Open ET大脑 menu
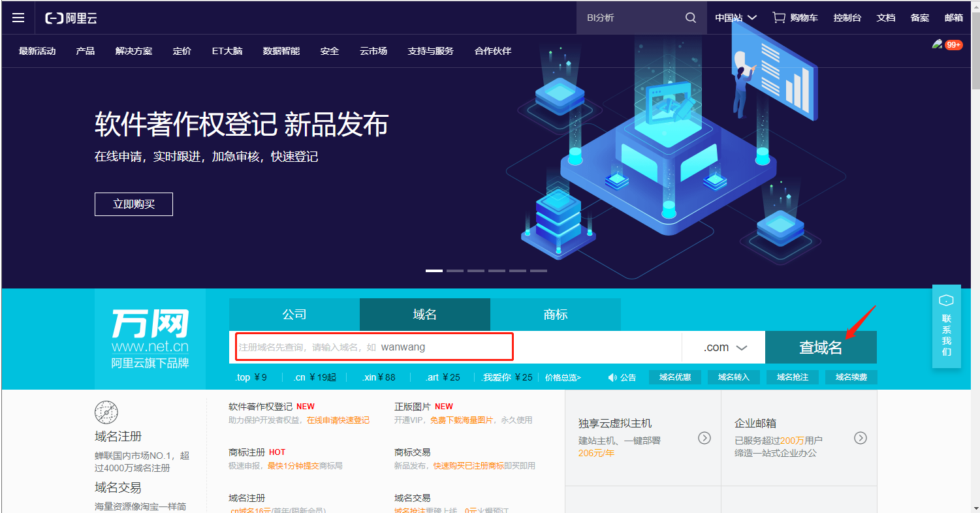The height and width of the screenshot is (513, 980). click(x=227, y=51)
